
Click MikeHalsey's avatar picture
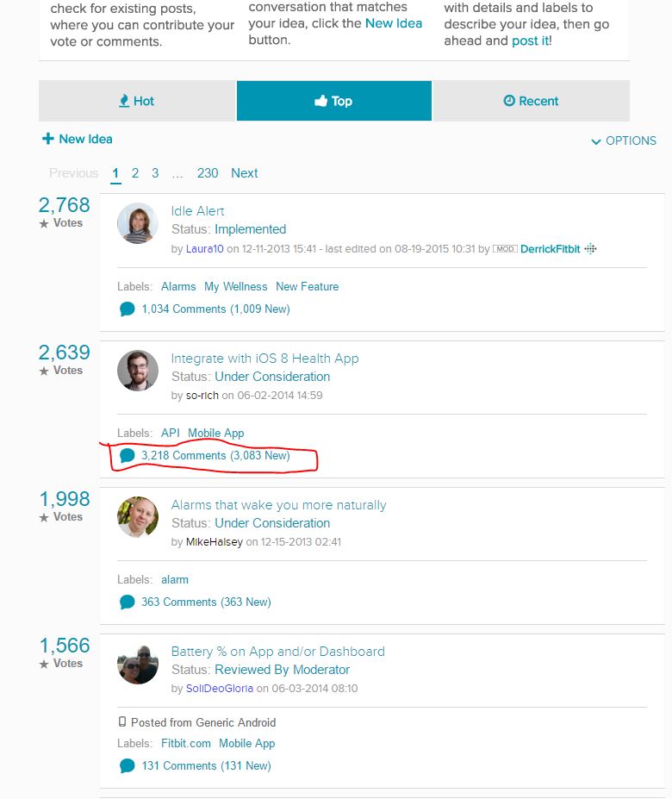coord(138,517)
